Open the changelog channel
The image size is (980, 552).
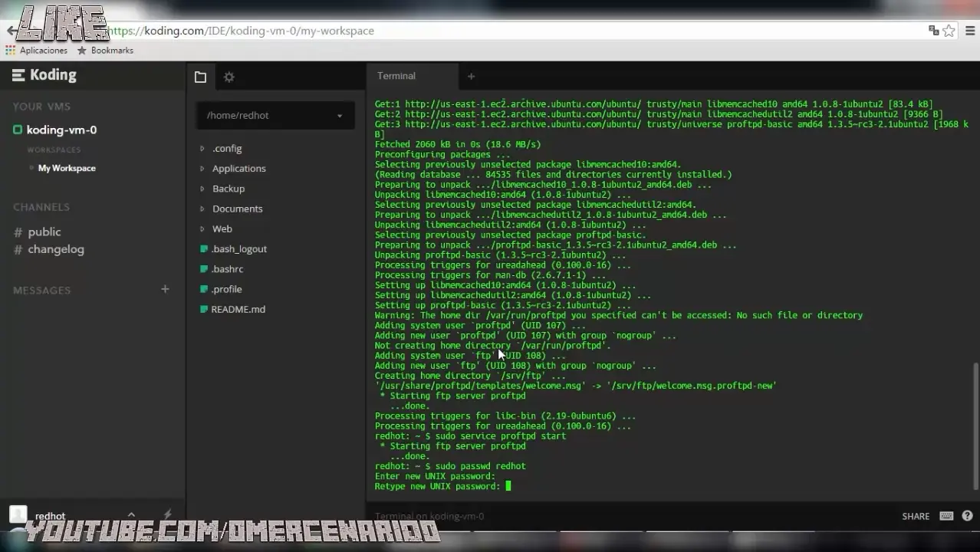[x=56, y=249]
